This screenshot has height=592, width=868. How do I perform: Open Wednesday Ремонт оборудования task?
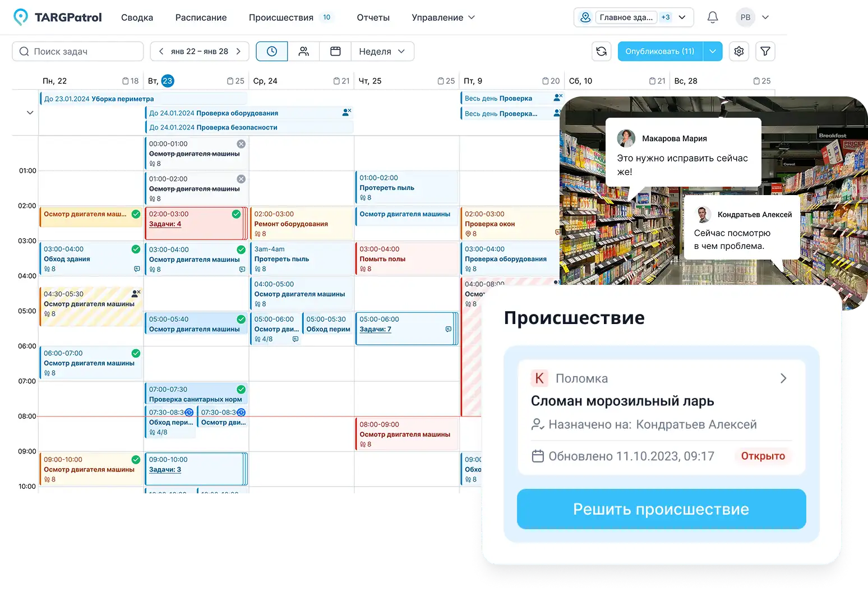(302, 224)
